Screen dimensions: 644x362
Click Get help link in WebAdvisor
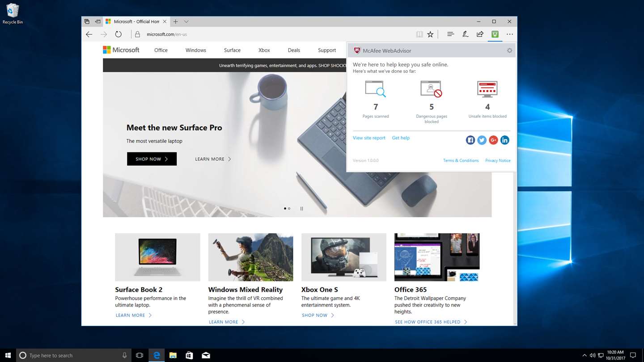401,138
